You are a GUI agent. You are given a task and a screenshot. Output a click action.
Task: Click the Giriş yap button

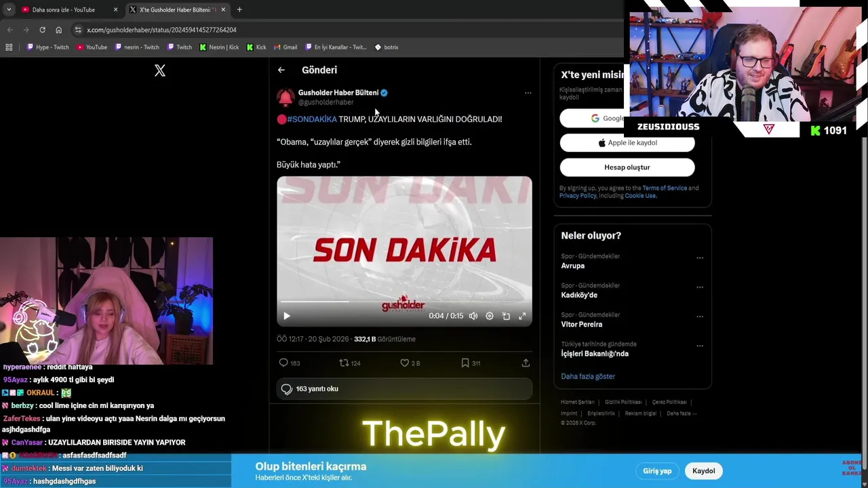(657, 471)
